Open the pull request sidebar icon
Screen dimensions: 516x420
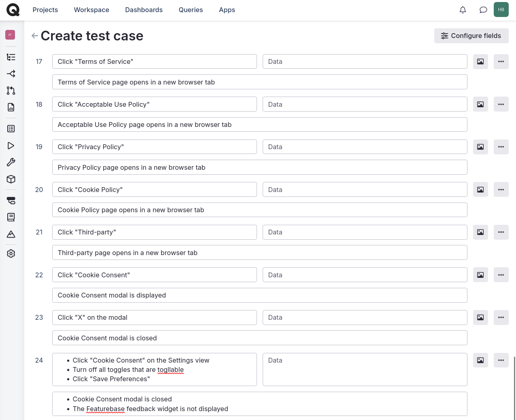click(x=11, y=91)
